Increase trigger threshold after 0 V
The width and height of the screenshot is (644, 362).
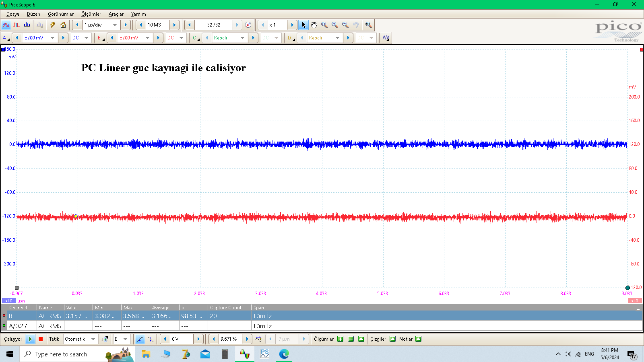tap(198, 339)
